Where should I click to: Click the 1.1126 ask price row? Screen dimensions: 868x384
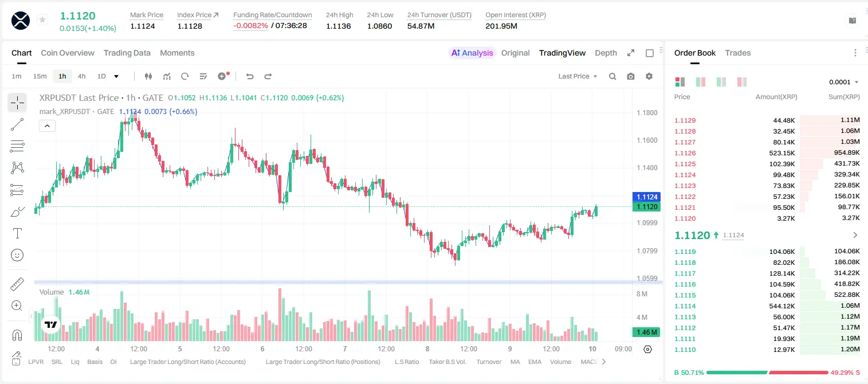tap(767, 153)
